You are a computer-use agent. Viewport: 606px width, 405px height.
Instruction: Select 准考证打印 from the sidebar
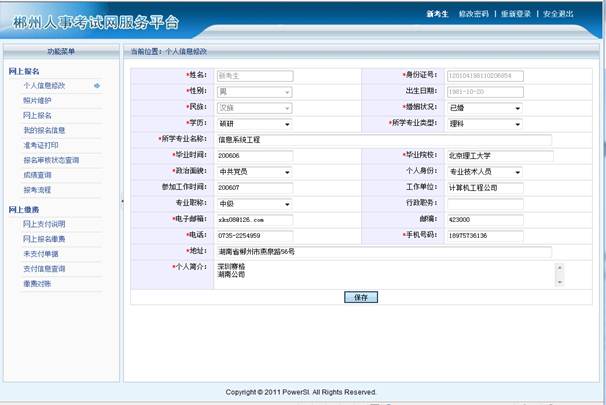pos(42,145)
